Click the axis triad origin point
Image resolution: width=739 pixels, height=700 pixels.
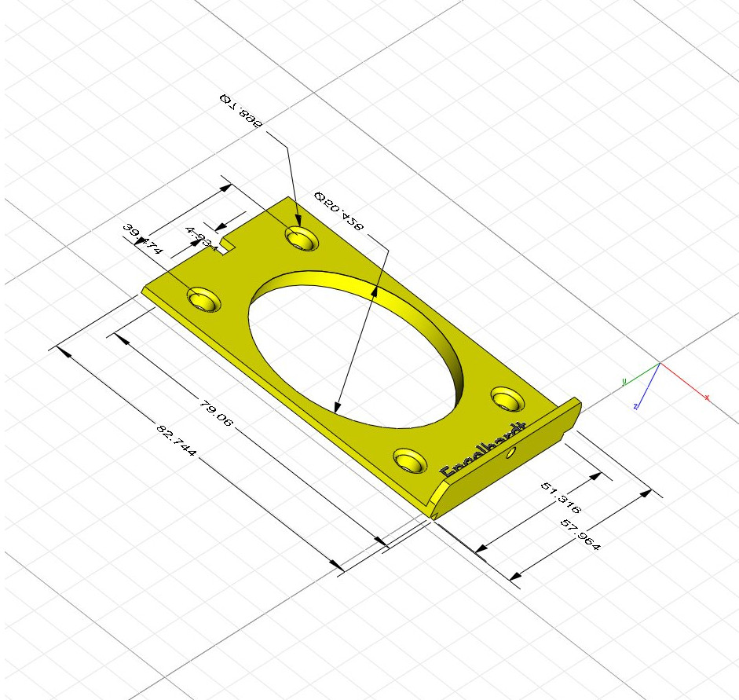(660, 363)
